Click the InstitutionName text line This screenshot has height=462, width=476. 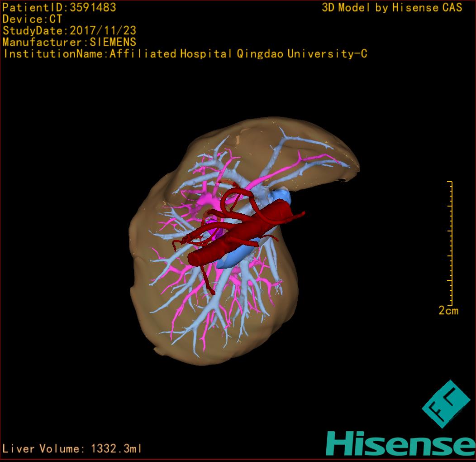[185, 54]
